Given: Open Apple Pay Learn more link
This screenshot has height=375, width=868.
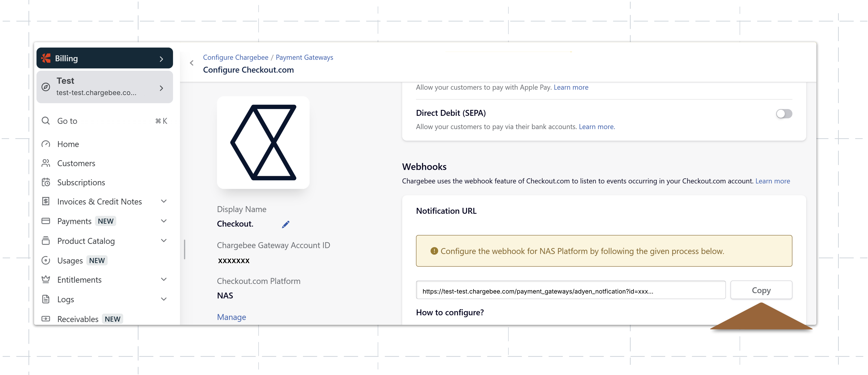Looking at the screenshot, I should coord(571,87).
